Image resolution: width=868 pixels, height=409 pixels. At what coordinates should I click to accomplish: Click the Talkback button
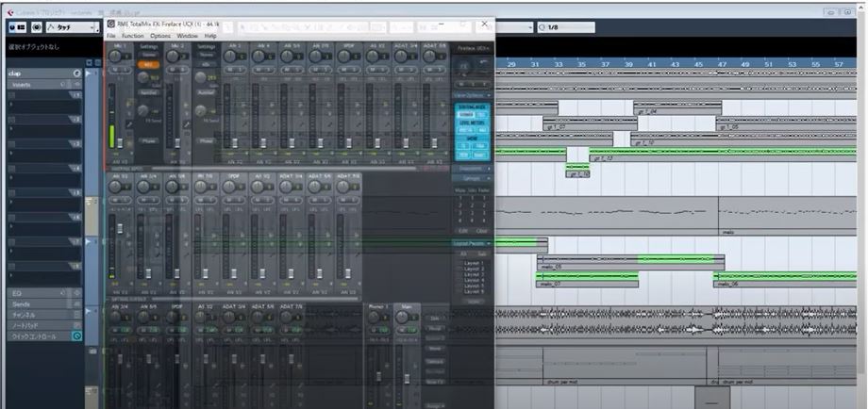click(435, 362)
